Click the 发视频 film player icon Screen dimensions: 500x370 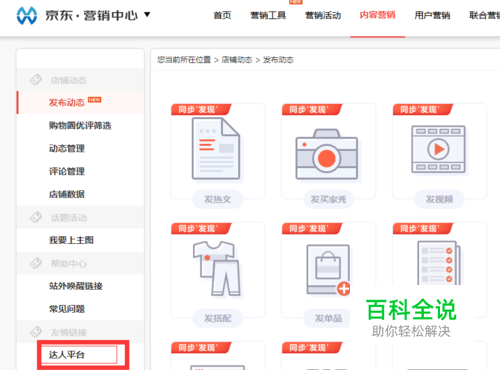pyautogui.click(x=438, y=149)
